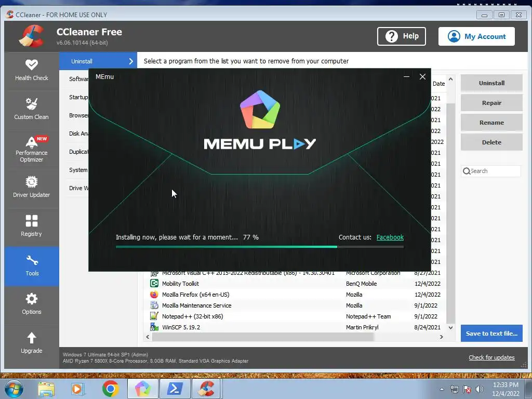Screen dimensions: 532x399
Task: Click the Mobility Toolkit row icon
Action: point(154,283)
